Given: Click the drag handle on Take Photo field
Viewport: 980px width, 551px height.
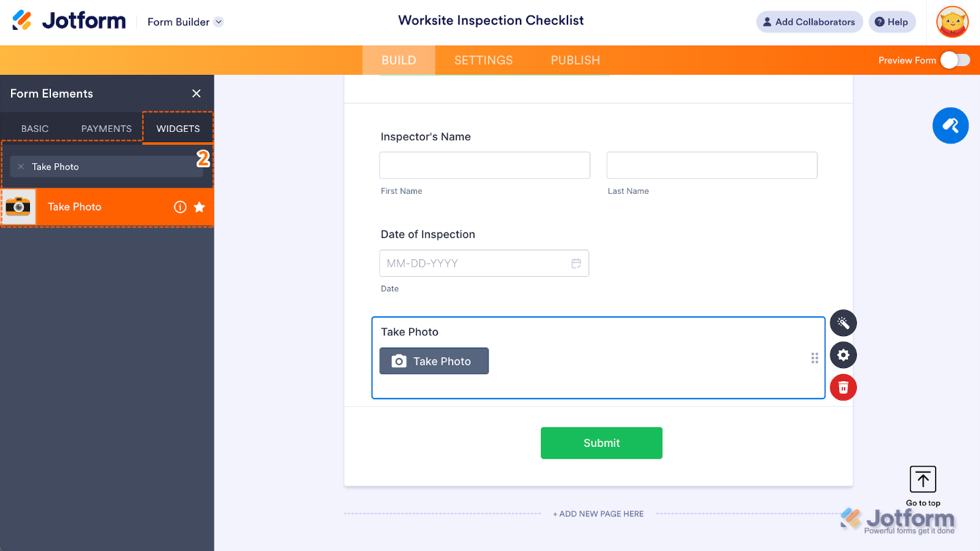Looking at the screenshot, I should click(815, 358).
